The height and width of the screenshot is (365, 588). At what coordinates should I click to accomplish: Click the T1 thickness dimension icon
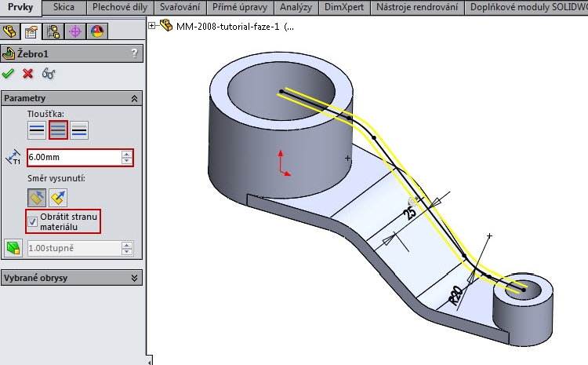tap(13, 157)
